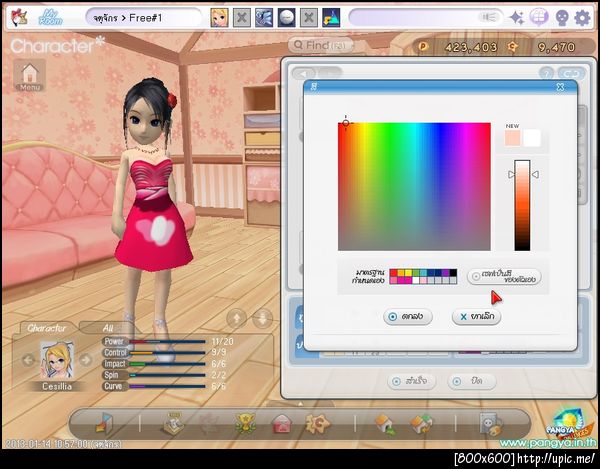Click the orange house with green arrow
Screen dimensions: 600x469
click(x=385, y=424)
